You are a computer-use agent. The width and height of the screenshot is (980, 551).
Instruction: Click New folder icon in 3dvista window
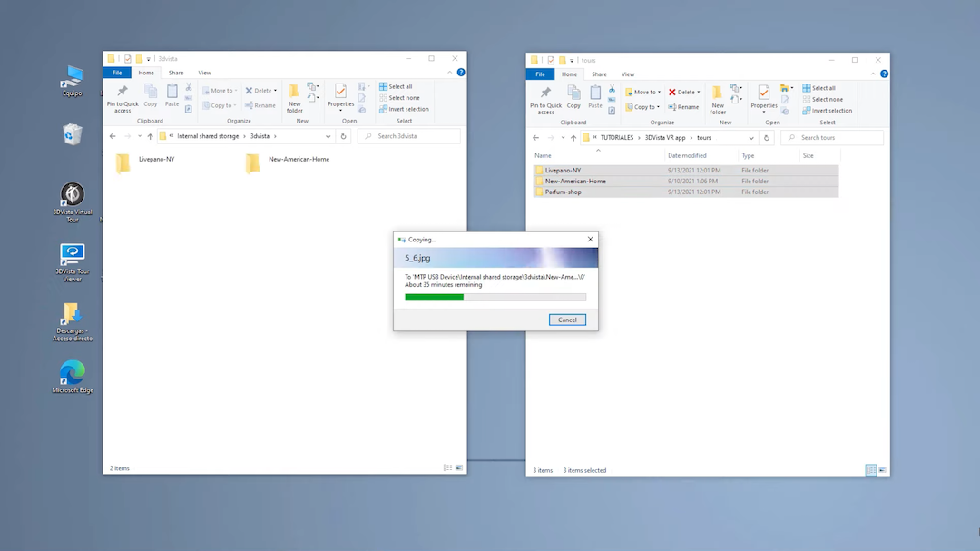tap(294, 95)
